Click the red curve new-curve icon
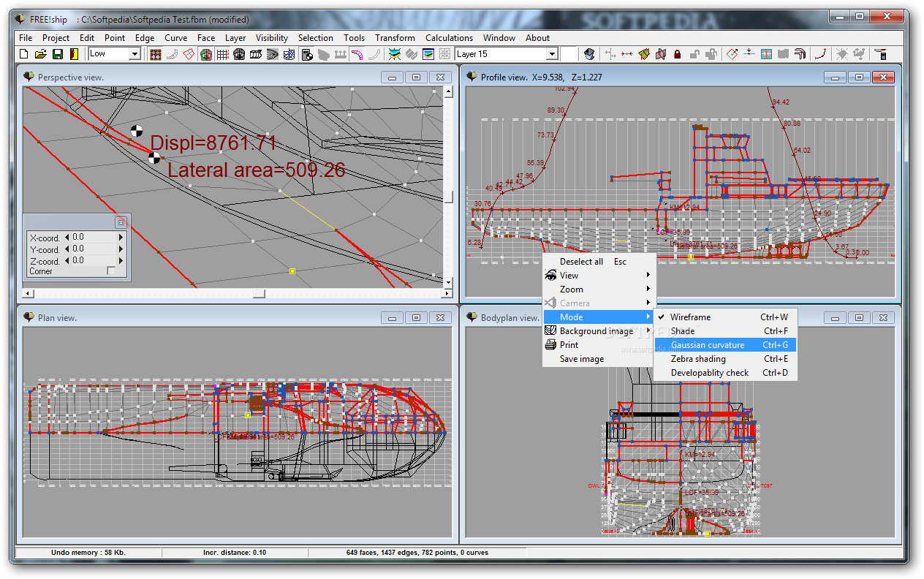Image resolution: width=924 pixels, height=579 pixels. pos(821,54)
